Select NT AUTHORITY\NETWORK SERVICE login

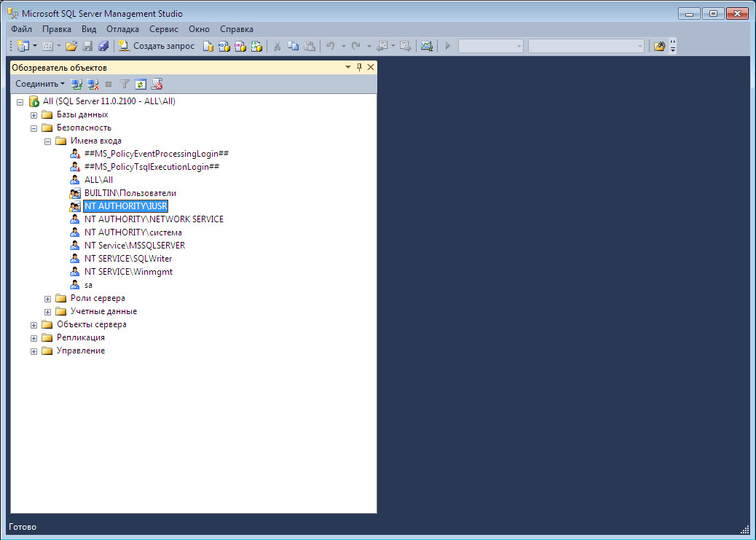pos(154,219)
